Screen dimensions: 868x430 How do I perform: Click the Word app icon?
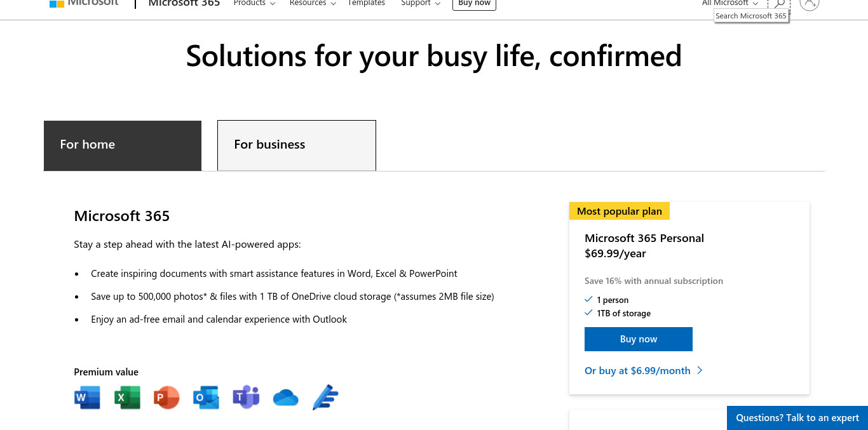(87, 398)
